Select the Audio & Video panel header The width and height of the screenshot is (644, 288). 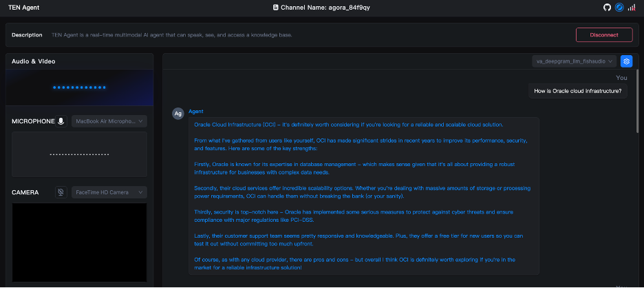coord(34,61)
